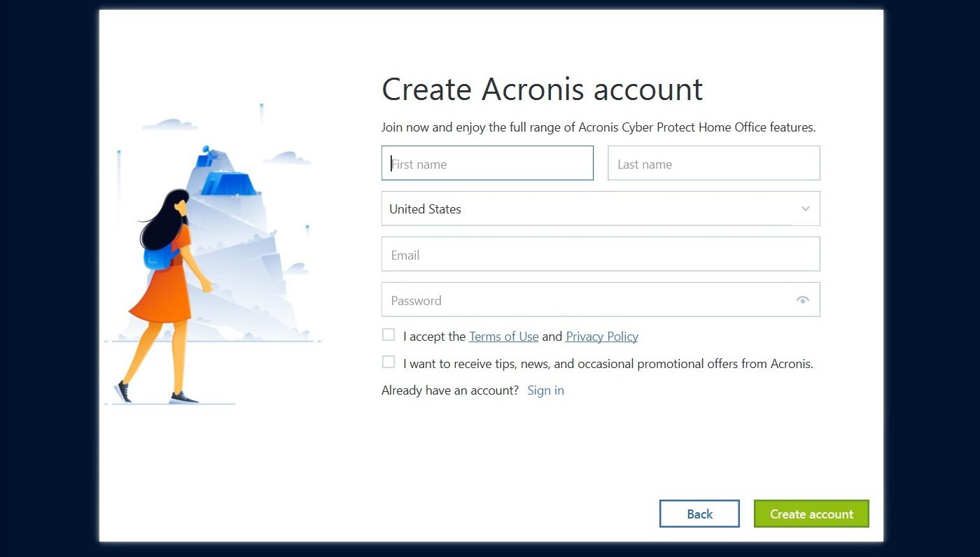
Task: Open the Privacy Policy link
Action: tap(601, 337)
